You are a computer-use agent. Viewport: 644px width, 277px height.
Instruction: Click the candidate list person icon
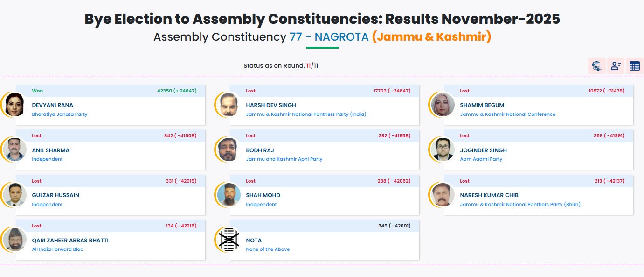tap(616, 66)
